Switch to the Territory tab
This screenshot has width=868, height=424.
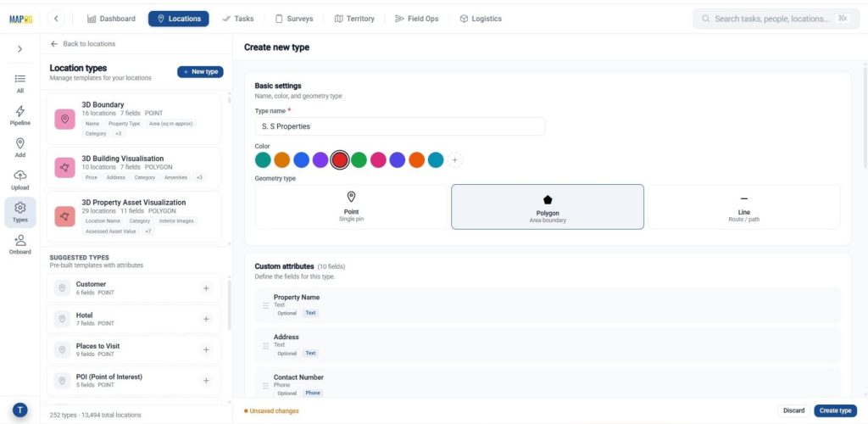pyautogui.click(x=354, y=19)
